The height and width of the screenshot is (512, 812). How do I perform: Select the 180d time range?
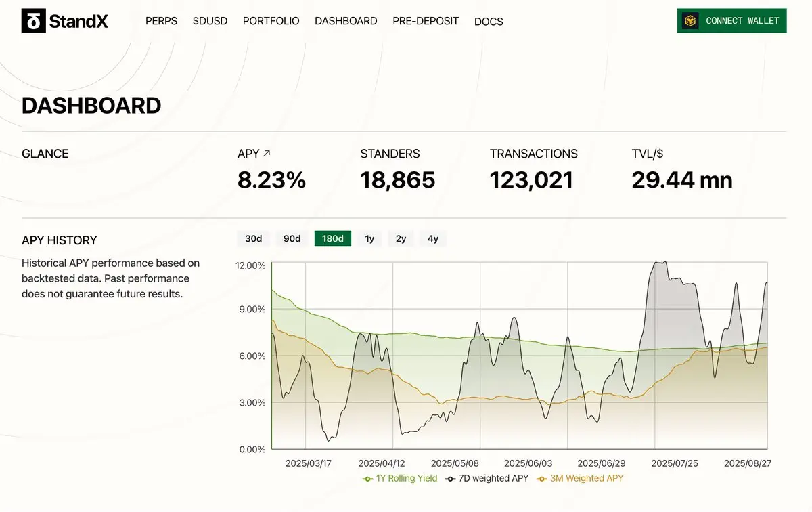[x=333, y=238]
